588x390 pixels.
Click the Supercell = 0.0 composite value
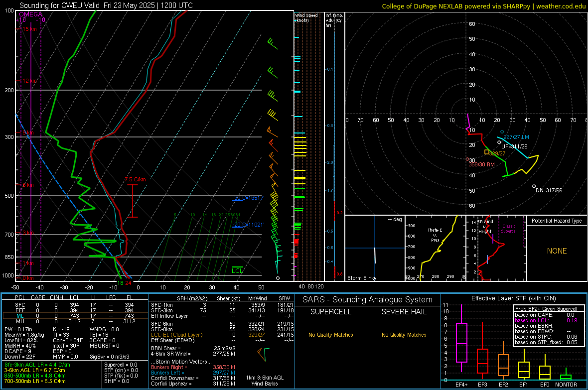coord(121,365)
